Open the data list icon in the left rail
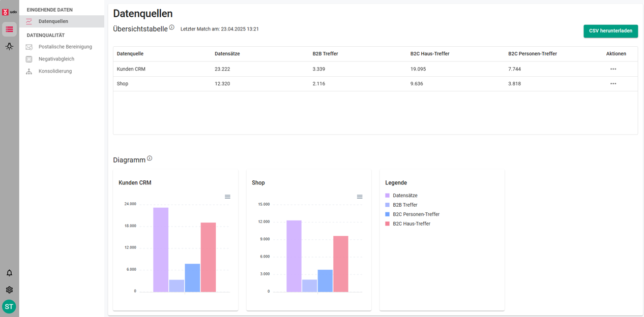 tap(9, 29)
